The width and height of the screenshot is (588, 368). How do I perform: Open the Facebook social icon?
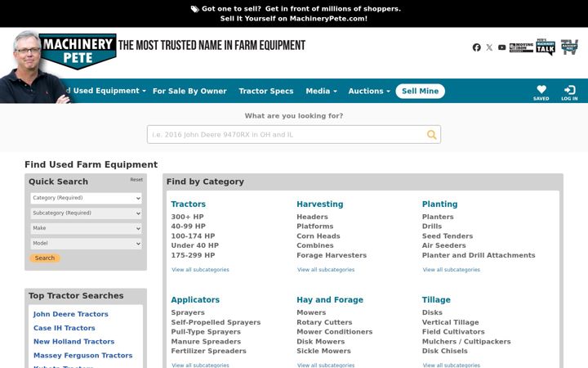[x=476, y=47]
